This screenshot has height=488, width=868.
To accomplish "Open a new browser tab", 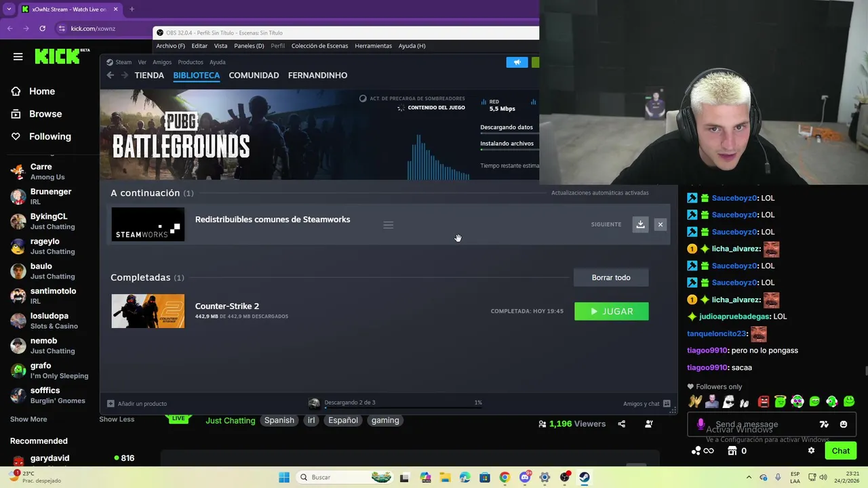I will pyautogui.click(x=132, y=9).
